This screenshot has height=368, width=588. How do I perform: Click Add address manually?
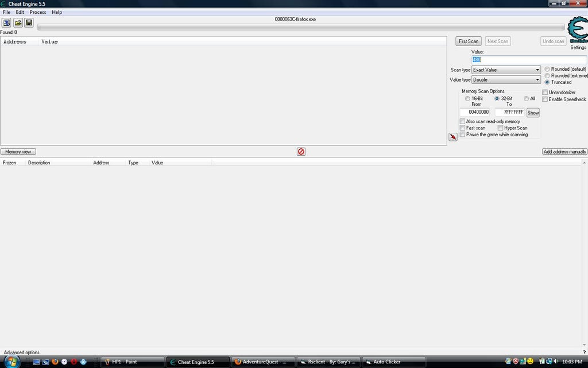coord(565,151)
